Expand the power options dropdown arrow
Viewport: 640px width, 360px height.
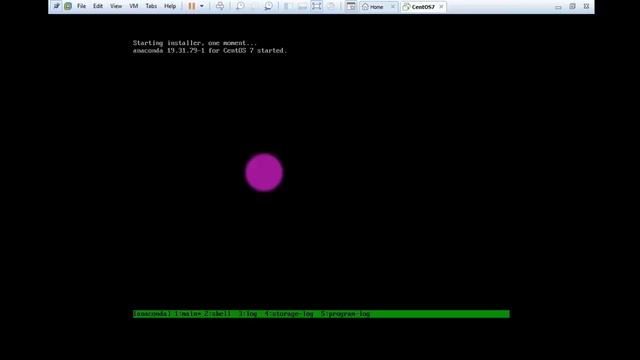pyautogui.click(x=202, y=6)
